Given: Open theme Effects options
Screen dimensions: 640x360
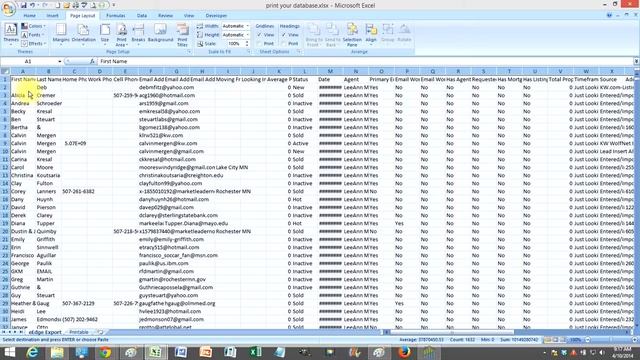Looking at the screenshot, I should click(x=33, y=43).
